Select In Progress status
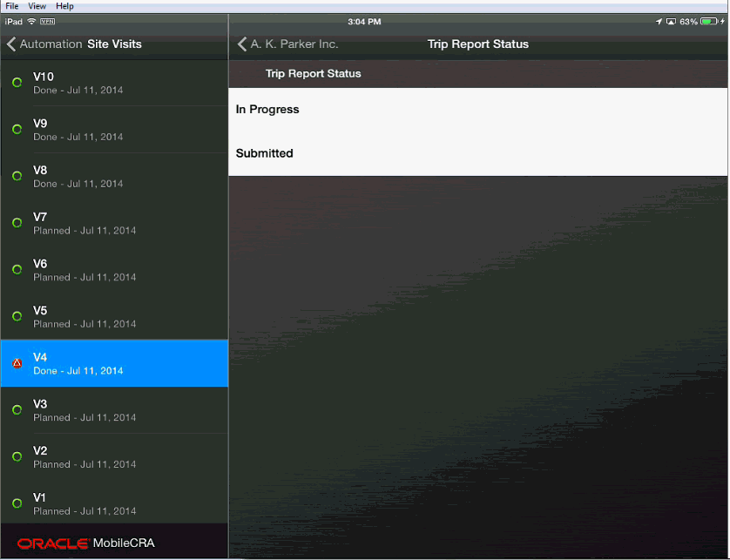This screenshot has width=730, height=560. (x=478, y=110)
